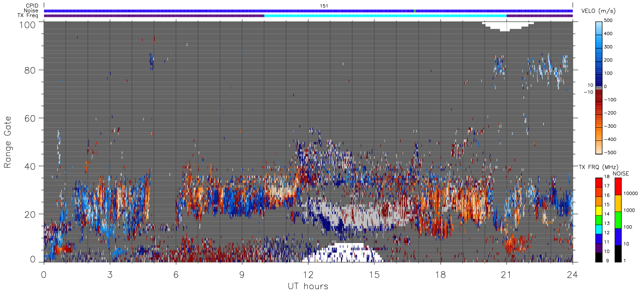Click the red 17–18 MHz swatch in TX FRQ legend
The height and width of the screenshot is (297, 644).
click(599, 183)
